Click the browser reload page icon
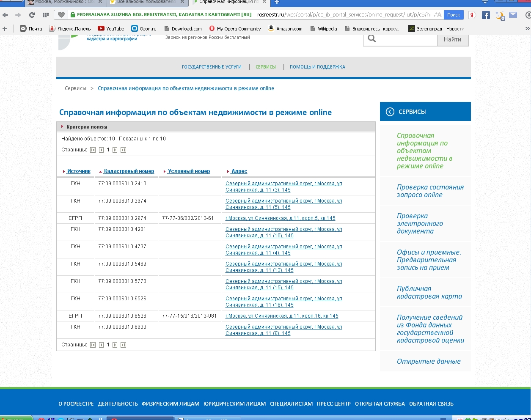 coord(32,15)
